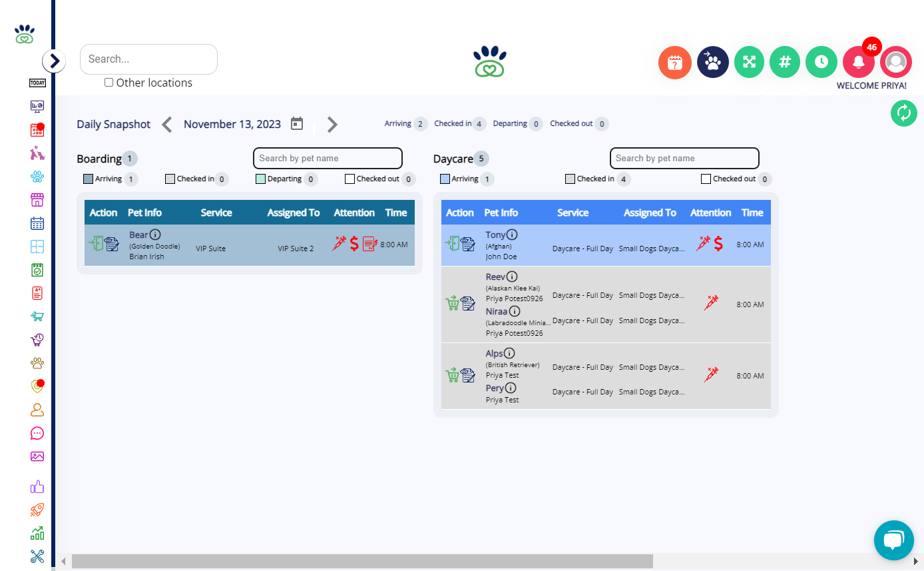Open pet Bear's name link
This screenshot has width=924, height=571.
tap(138, 235)
